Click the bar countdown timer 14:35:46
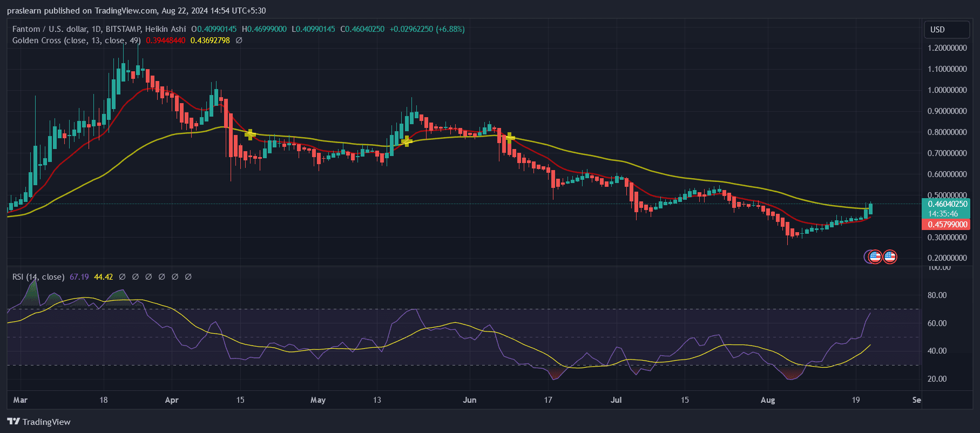980x433 pixels. [943, 214]
